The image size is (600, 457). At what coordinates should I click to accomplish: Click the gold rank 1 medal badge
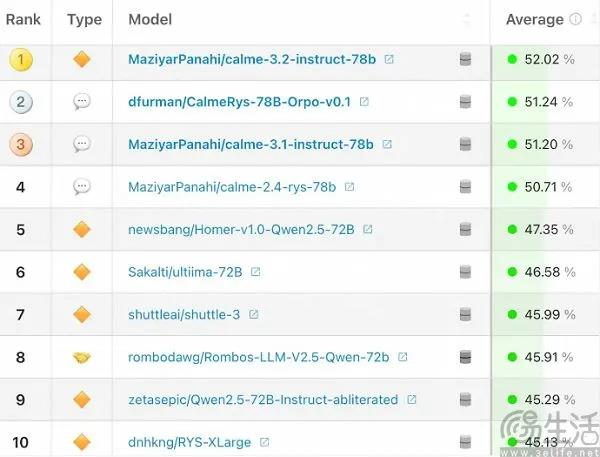tap(21, 60)
